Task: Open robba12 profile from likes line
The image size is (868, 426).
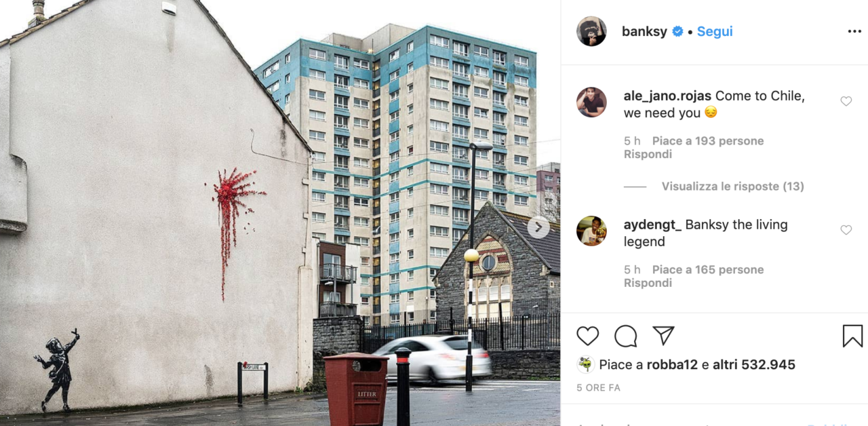Action: coord(672,364)
